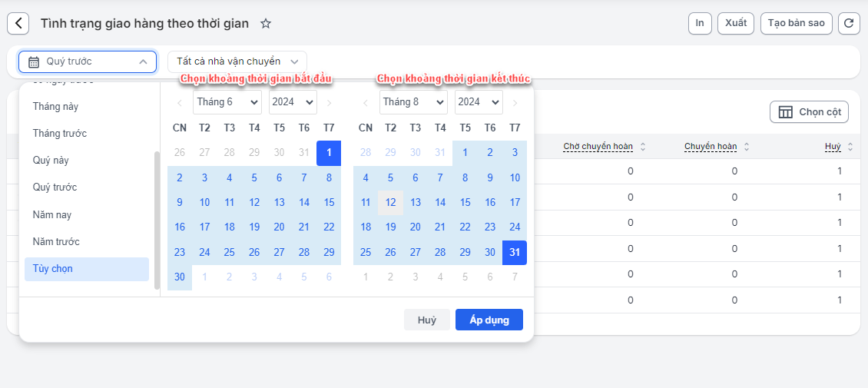Viewport: 868px width, 388px height.
Task: Sort by Huỷ column arrows
Action: (850, 147)
